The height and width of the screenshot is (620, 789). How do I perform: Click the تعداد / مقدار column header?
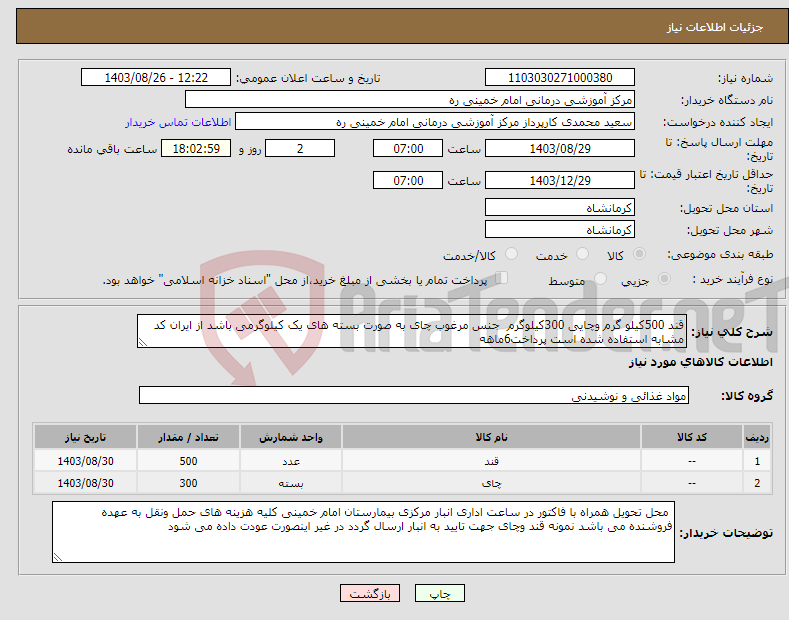188,437
